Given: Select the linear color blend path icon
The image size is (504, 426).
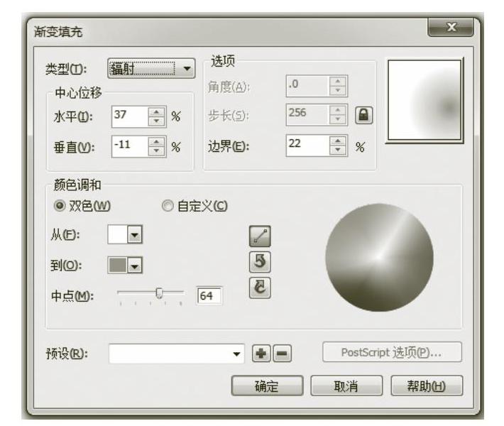Looking at the screenshot, I should 260,236.
